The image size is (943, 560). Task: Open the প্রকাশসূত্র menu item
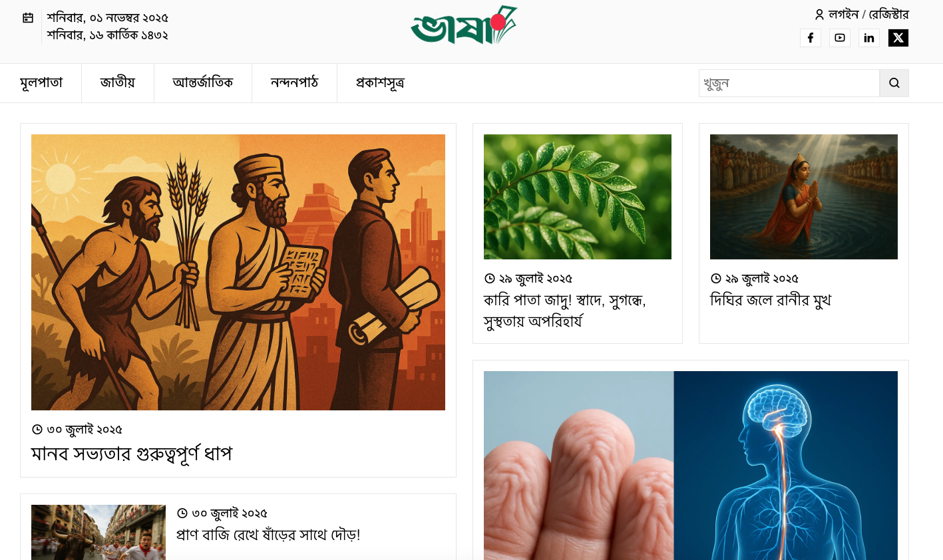pos(380,83)
